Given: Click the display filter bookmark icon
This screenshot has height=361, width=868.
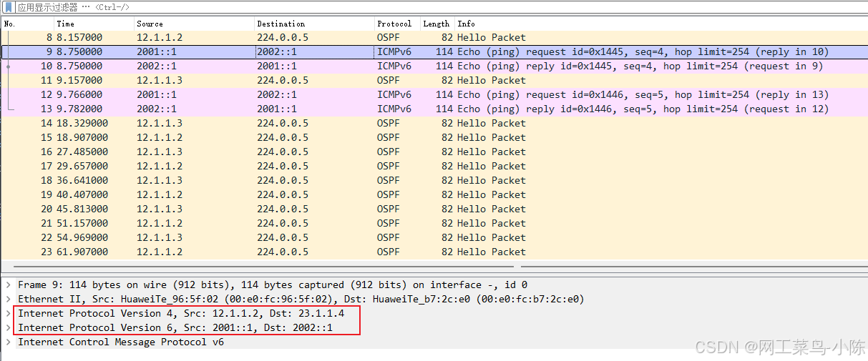Looking at the screenshot, I should point(9,7).
